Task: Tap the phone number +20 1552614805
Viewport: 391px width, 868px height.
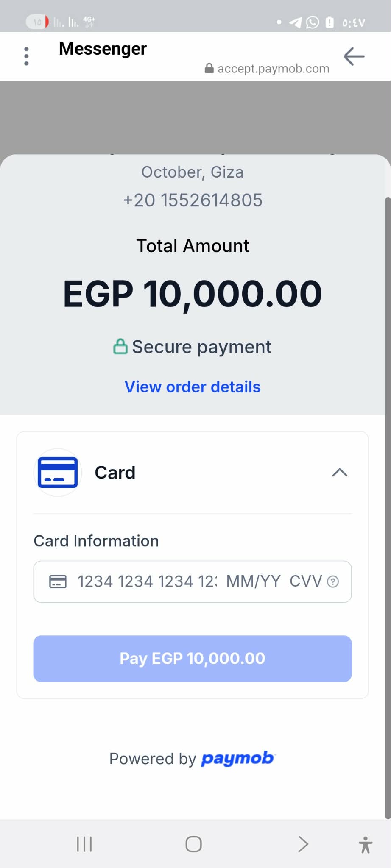Action: tap(193, 200)
